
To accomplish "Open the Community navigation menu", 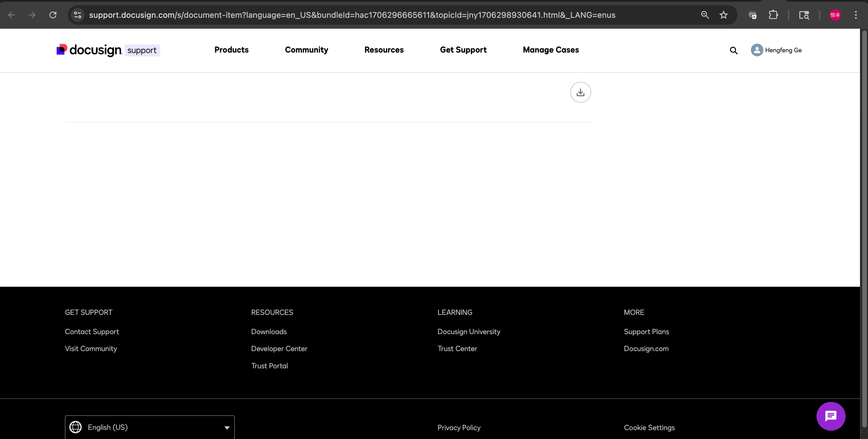I will [306, 50].
